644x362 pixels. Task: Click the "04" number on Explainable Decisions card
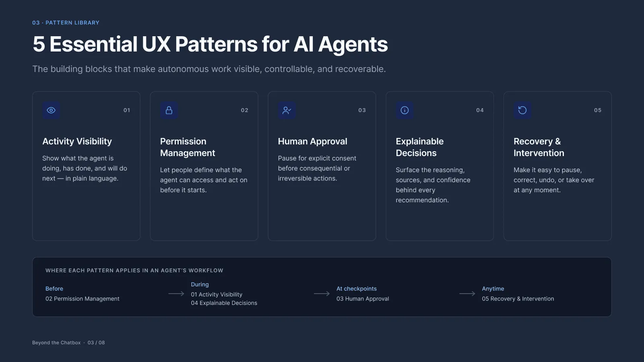point(480,110)
